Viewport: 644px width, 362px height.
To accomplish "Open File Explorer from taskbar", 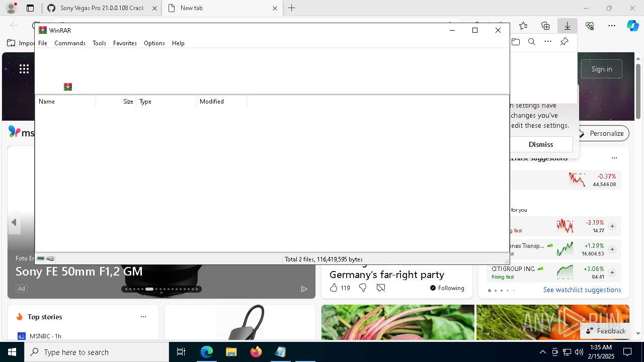I will click(231, 352).
